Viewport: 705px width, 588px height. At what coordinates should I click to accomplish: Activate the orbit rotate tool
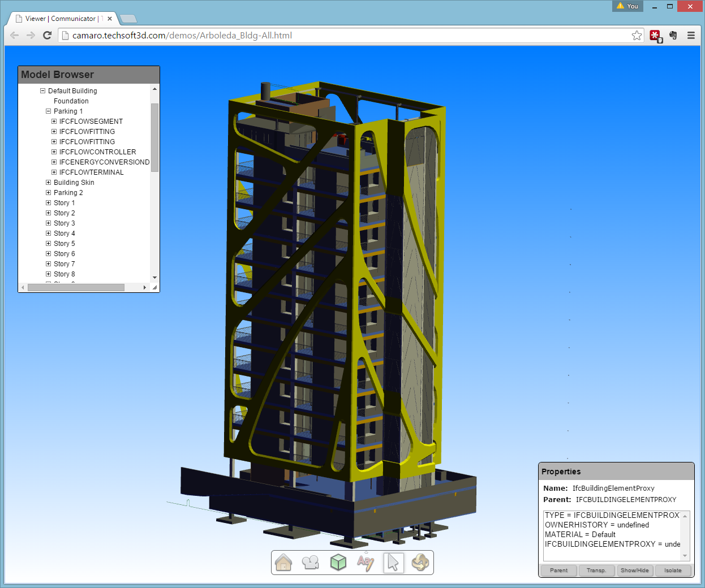(420, 563)
